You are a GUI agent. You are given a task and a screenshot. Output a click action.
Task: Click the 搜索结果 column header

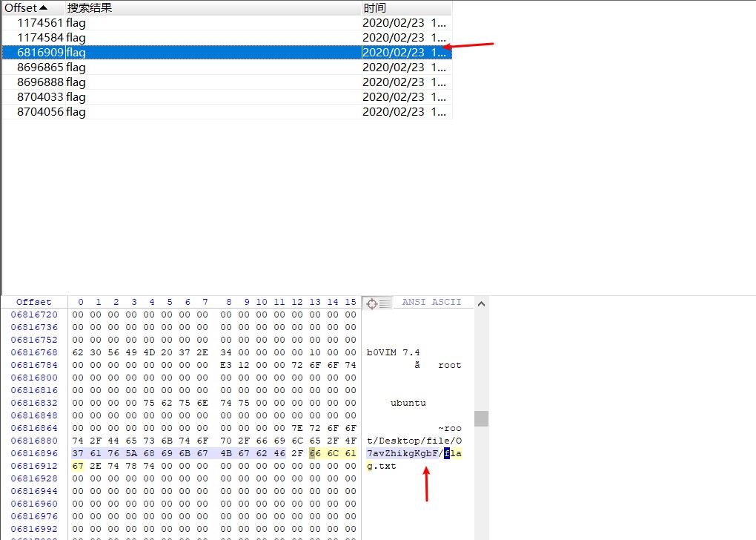(89, 7)
